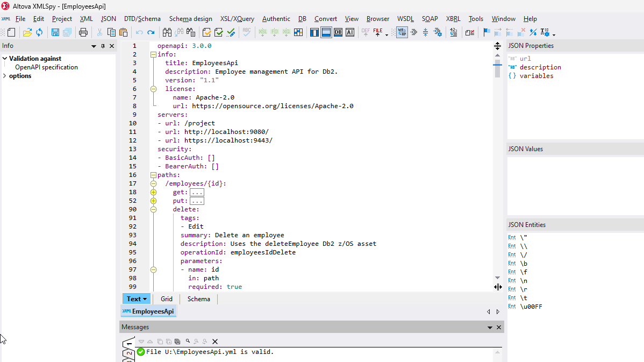Switch to Database view icon
The image size is (644, 362).
(x=338, y=33)
